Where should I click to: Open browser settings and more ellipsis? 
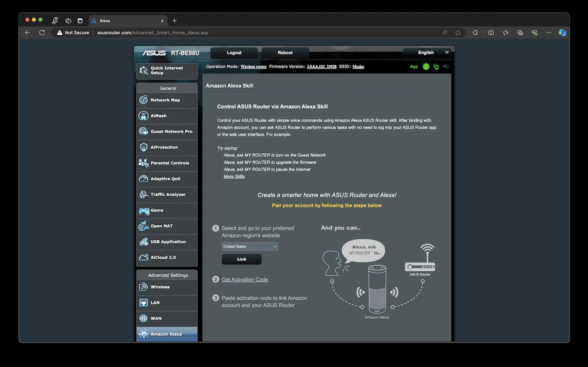(x=549, y=32)
